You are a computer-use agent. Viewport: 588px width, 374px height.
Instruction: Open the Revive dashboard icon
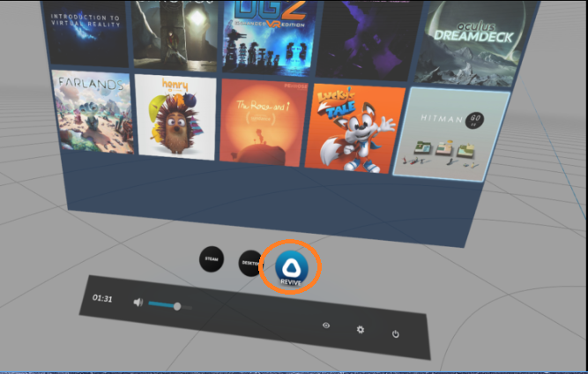click(x=292, y=267)
